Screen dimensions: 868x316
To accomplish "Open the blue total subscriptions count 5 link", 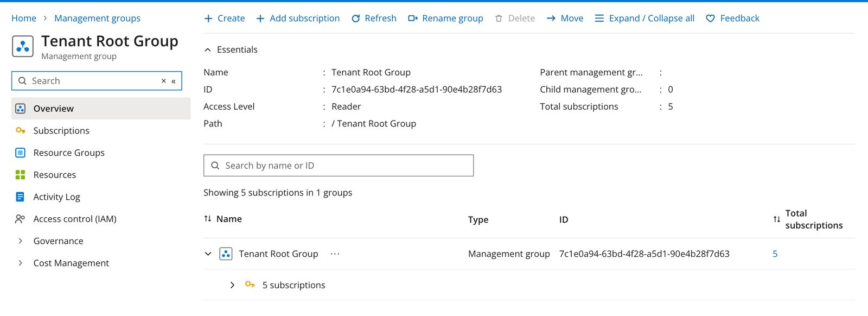I will click(775, 254).
